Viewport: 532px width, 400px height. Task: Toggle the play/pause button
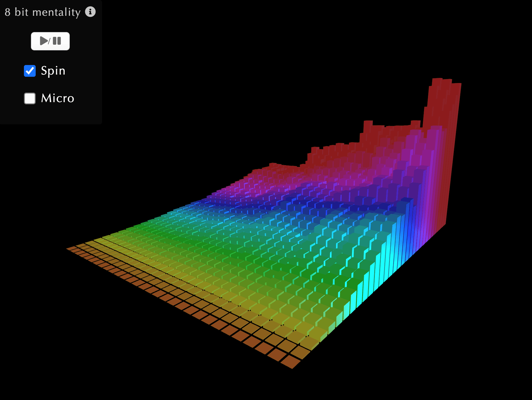50,41
